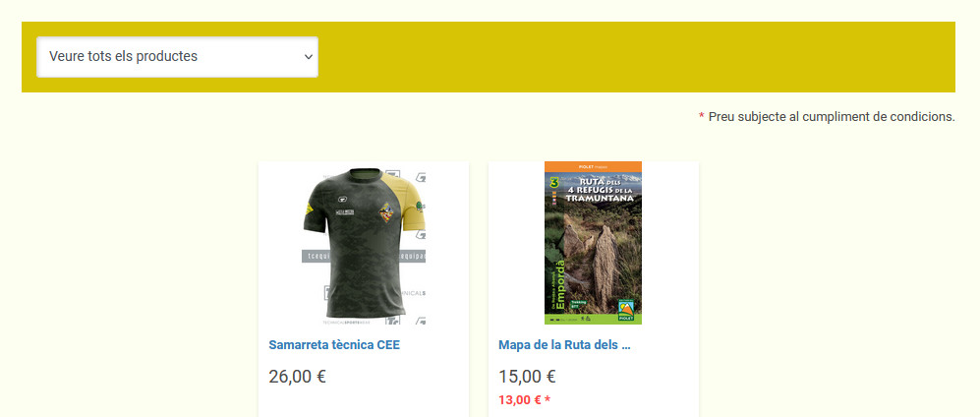Open the Samarreta tècnica CEE product link
Screen dimensions: 980x417
coord(334,345)
